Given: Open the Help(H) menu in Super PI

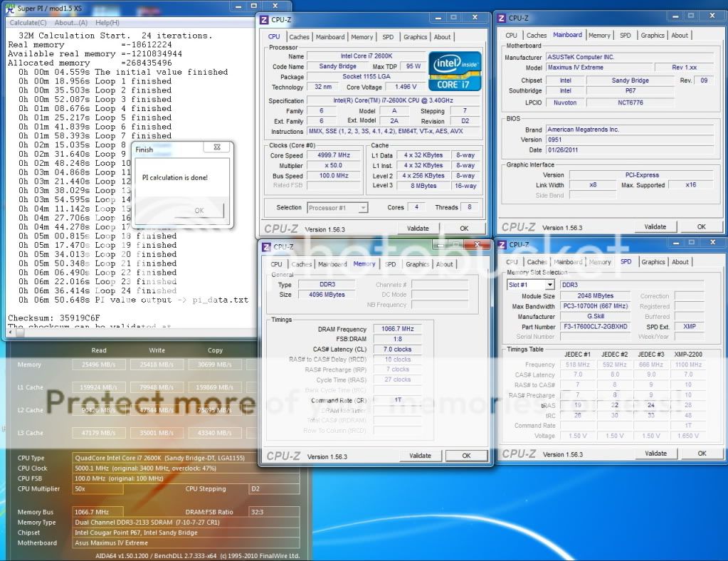Looking at the screenshot, I should (x=107, y=23).
